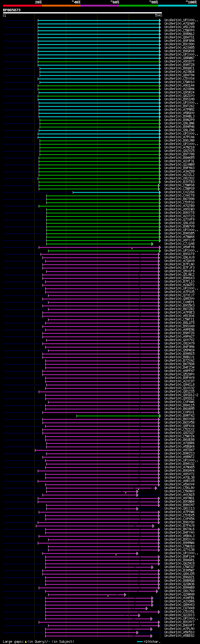Screen dimensions: 200x644
Task: Click the purple ~60% legend color bar
Action: point(100,6)
